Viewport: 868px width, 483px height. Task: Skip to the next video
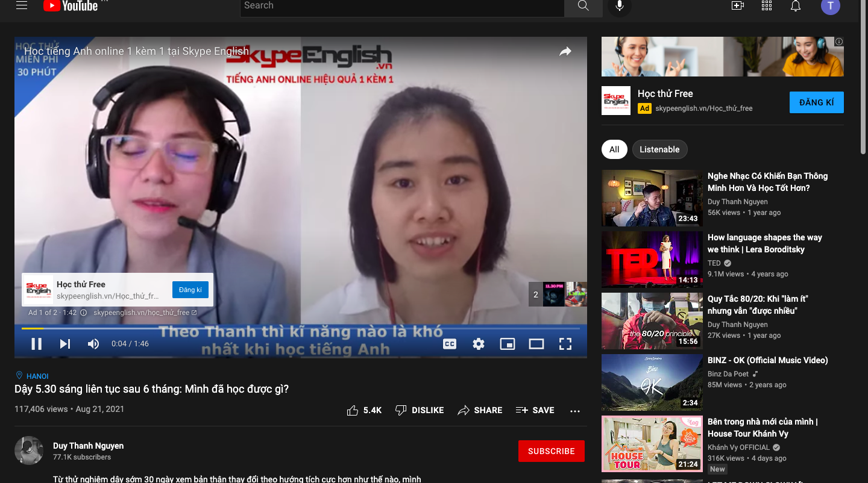(x=65, y=344)
